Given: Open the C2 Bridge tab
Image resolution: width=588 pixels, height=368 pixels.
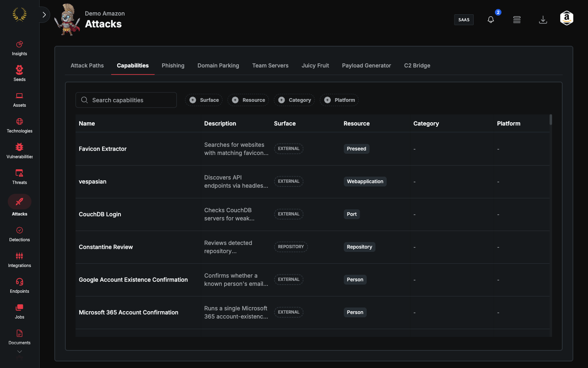Looking at the screenshot, I should (417, 65).
